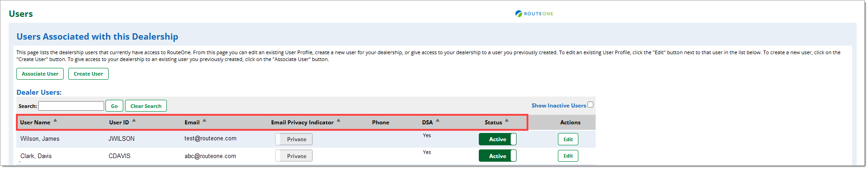Sort by DSA arrow icon

(x=437, y=120)
